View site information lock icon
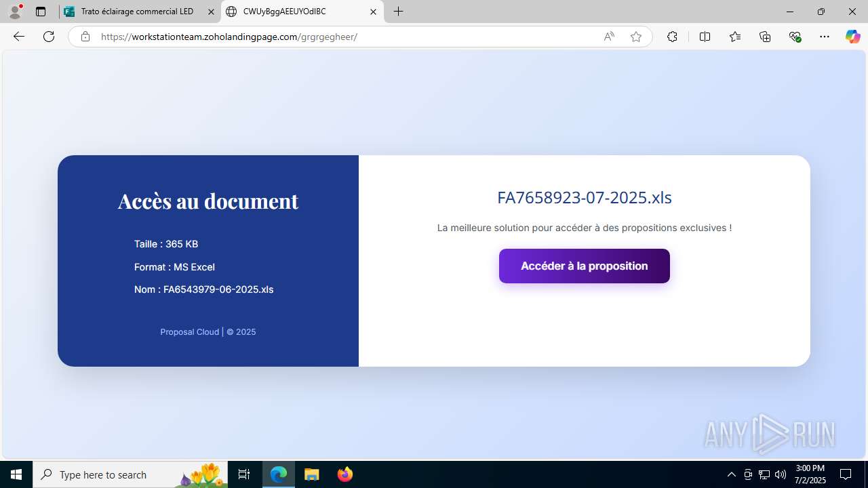 coord(85,37)
